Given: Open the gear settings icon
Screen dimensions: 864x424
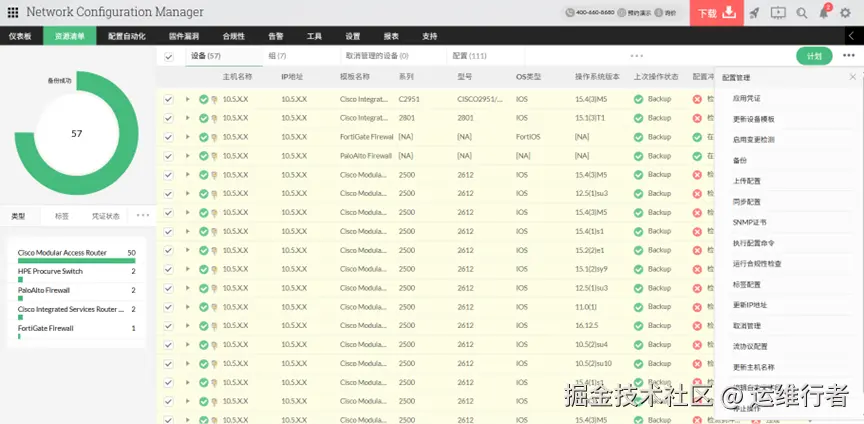Looking at the screenshot, I should pyautogui.click(x=845, y=13).
